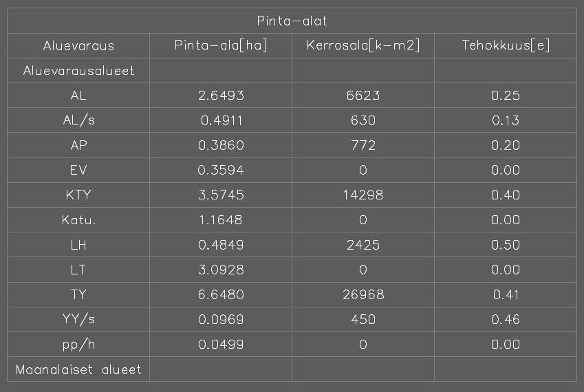Click the Tehokkuus[e] column header

click(506, 45)
